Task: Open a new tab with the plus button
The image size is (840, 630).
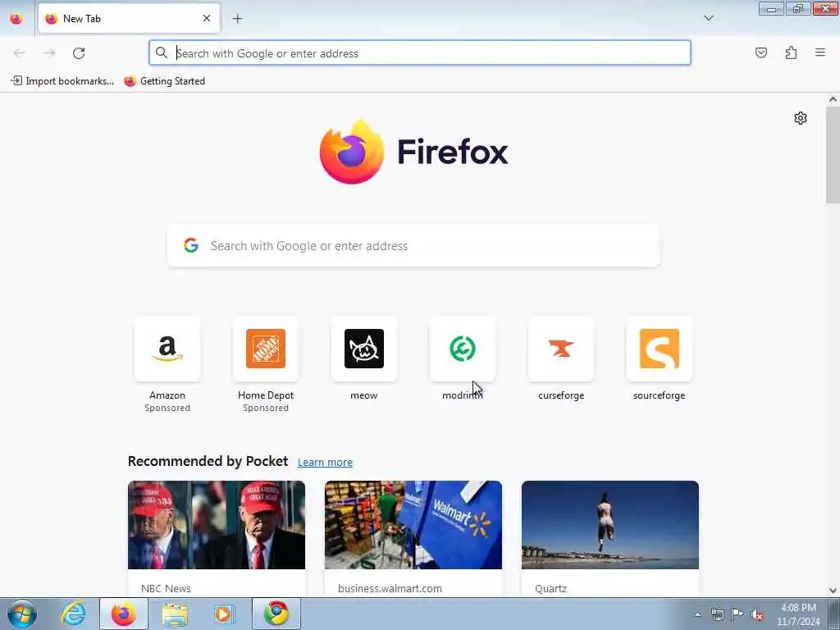Action: (x=238, y=19)
